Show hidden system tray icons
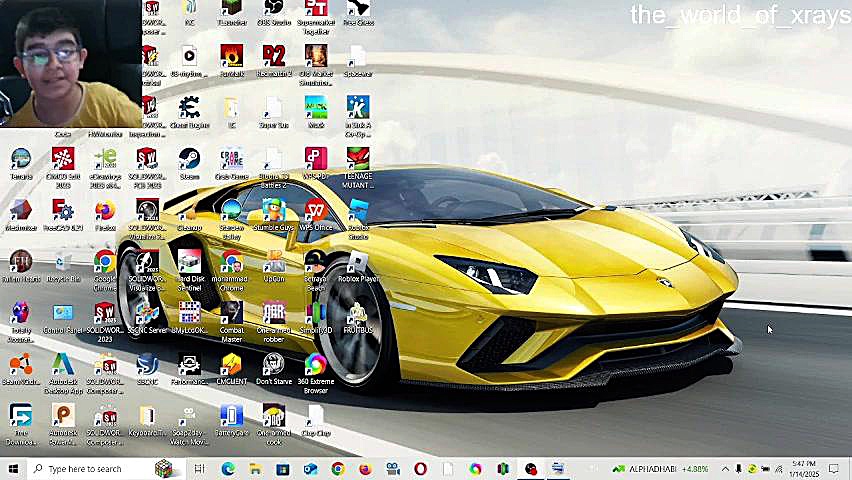Screen dimensions: 852x480 (x=725, y=469)
